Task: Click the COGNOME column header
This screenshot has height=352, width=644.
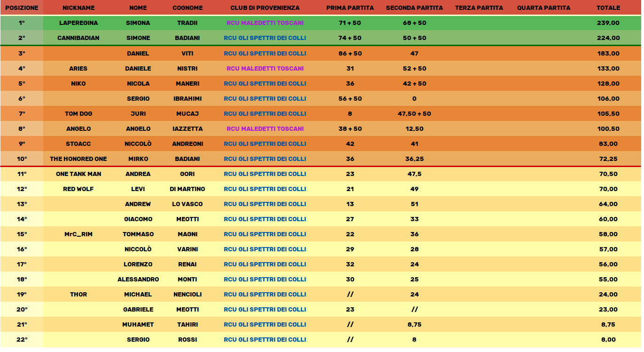Action: [188, 8]
